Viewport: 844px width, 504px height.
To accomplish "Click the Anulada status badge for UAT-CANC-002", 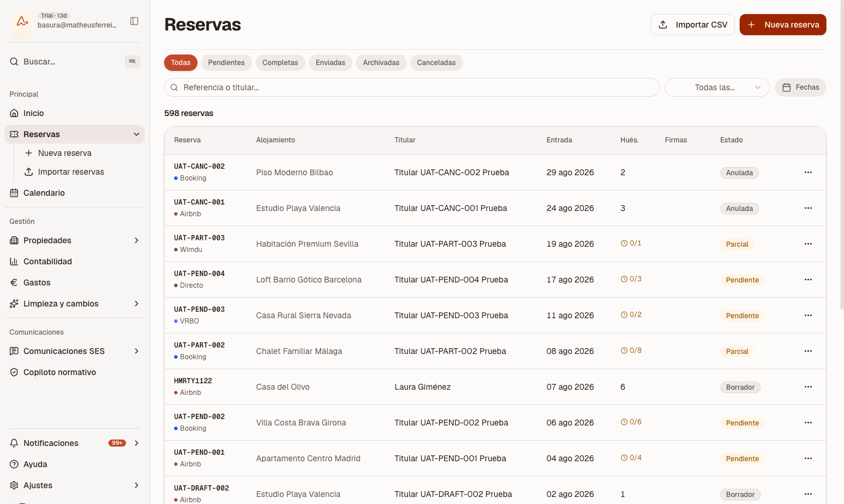I will 740,173.
